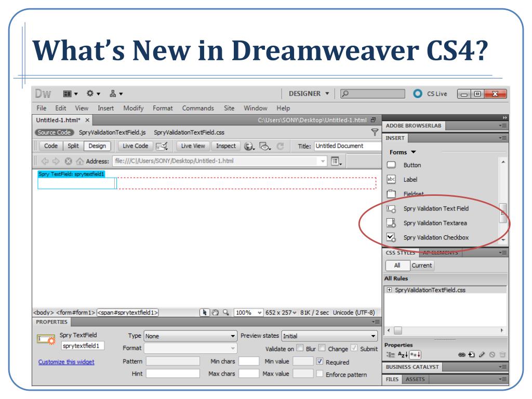Viewport: 532px width, 399px height.
Task: Click the Inspect button
Action: point(225,146)
